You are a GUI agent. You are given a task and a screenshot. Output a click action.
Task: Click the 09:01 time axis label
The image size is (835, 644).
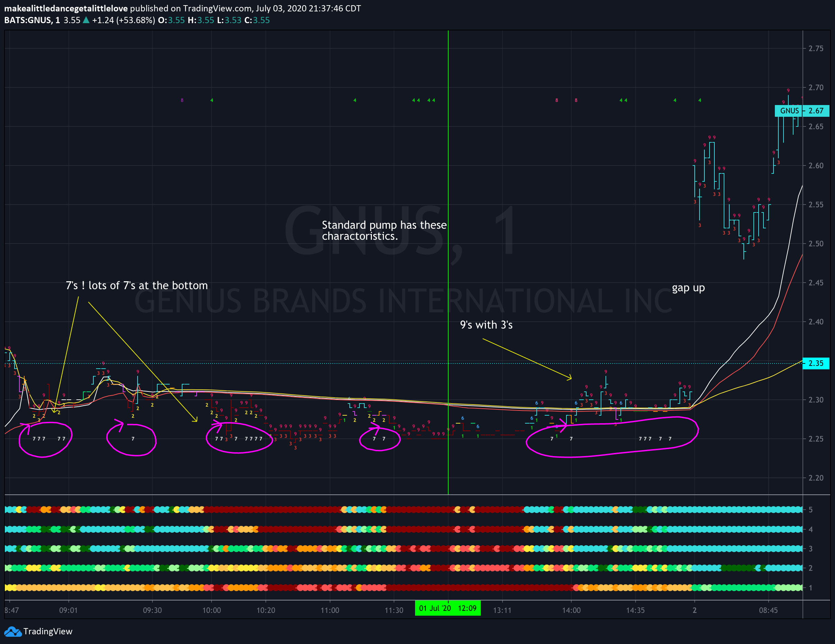[x=68, y=610]
